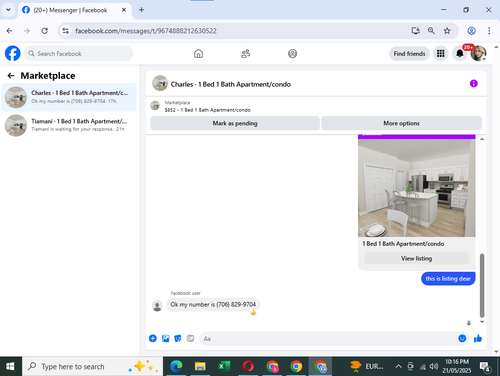Open Chrome three-dot menu
Image resolution: width=500 pixels, height=376 pixels.
pos(489,31)
